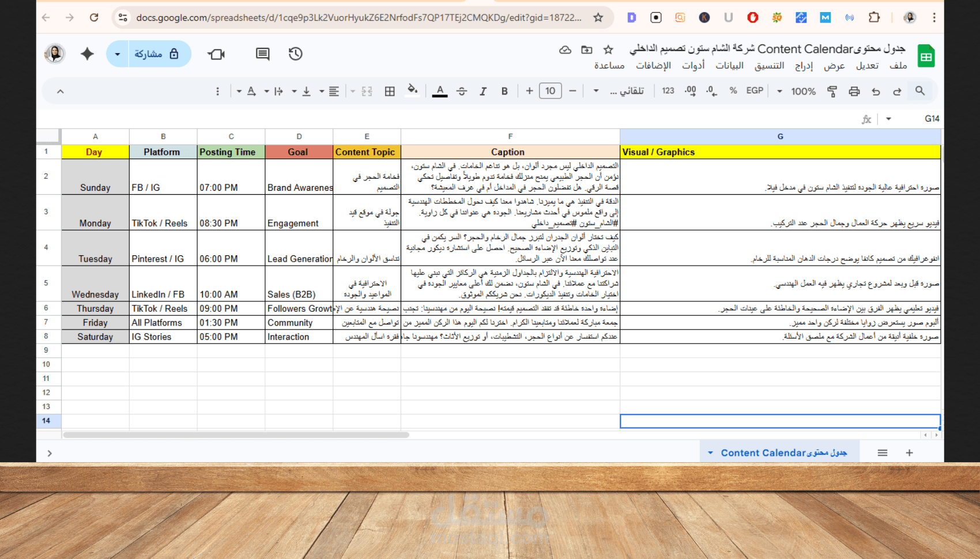Apply percent format to selection
The width and height of the screenshot is (980, 559).
[x=733, y=91]
